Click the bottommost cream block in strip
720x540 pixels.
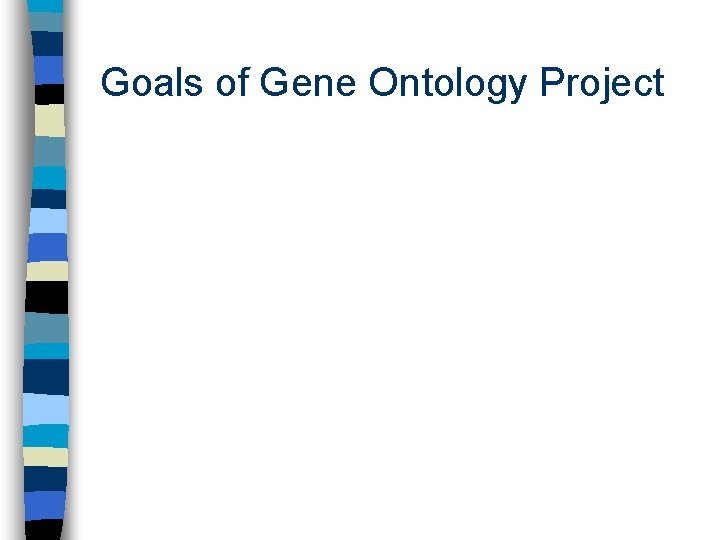tap(47, 457)
